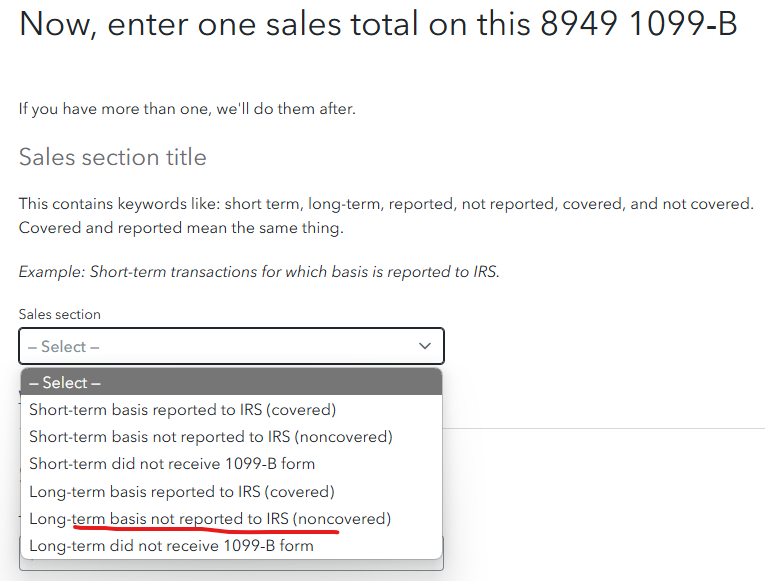Click the chevron arrow in Sales section box
Viewport: 765px width, 581px height.
424,346
